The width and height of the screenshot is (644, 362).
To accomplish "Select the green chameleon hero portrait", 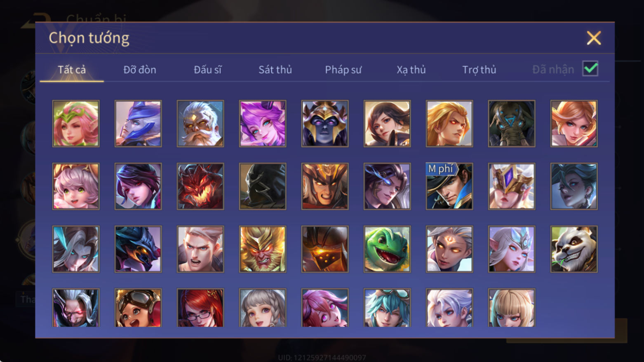I will pos(387,249).
